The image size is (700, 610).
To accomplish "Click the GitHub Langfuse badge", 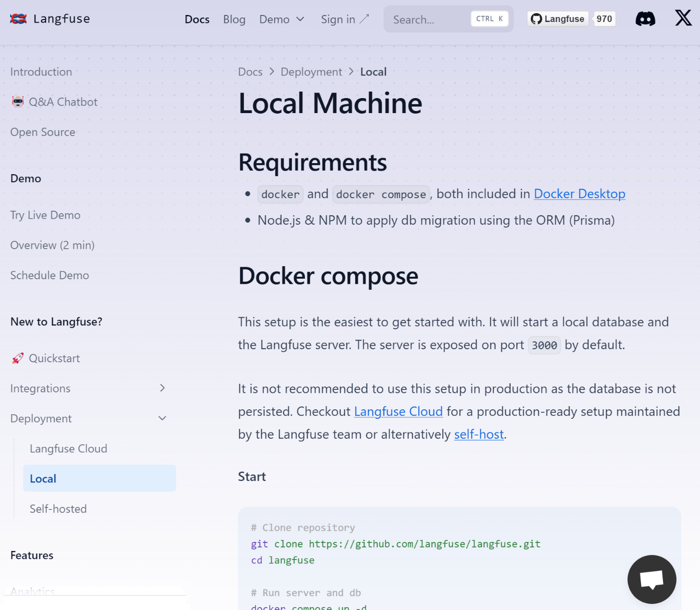I will (x=557, y=19).
